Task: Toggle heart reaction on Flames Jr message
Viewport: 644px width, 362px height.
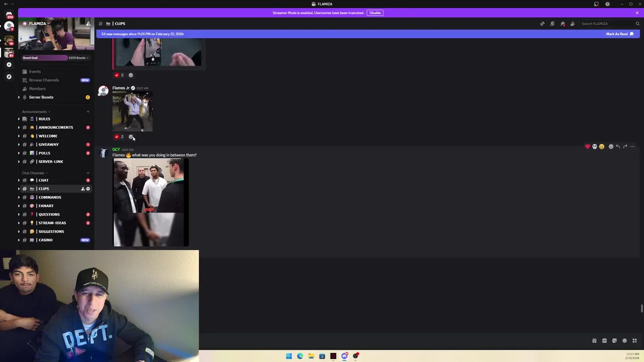Action: (x=119, y=137)
